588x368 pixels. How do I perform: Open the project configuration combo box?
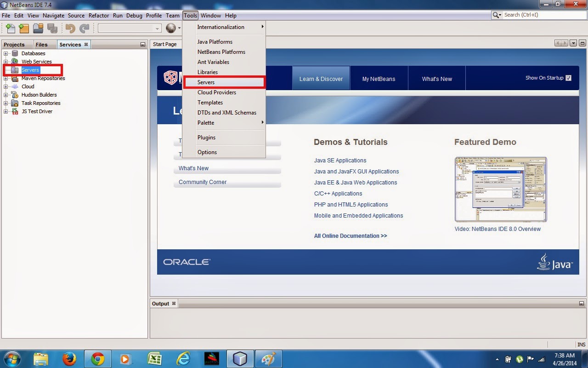pos(130,28)
